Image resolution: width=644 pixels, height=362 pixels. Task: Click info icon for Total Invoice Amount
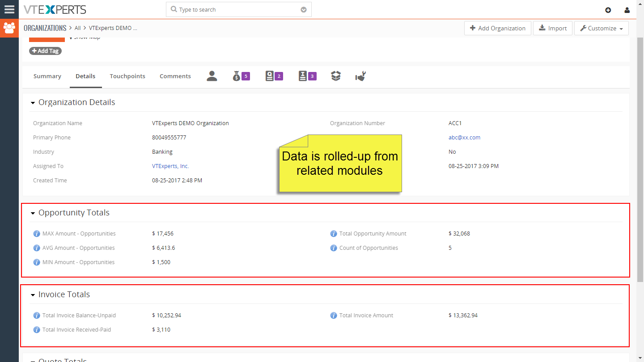[x=334, y=316]
